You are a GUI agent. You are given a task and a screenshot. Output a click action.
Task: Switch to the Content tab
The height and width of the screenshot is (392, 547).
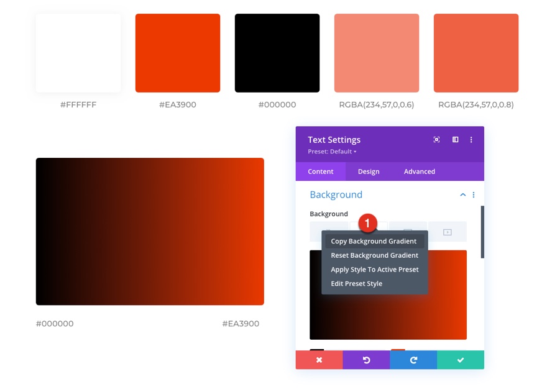point(321,171)
